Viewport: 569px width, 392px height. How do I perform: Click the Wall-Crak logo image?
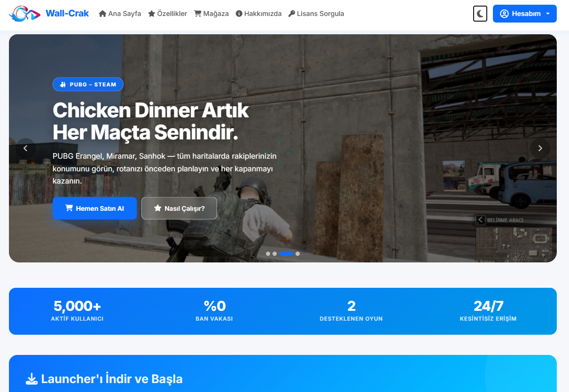(25, 14)
